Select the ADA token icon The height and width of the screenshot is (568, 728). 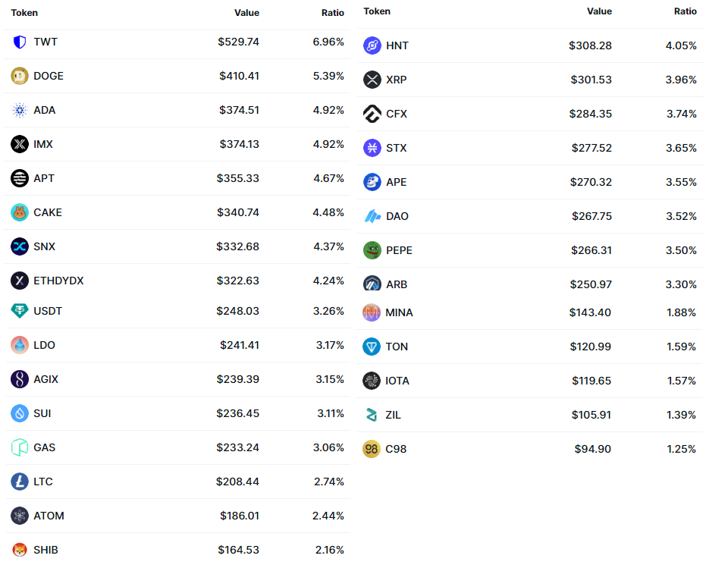point(20,111)
